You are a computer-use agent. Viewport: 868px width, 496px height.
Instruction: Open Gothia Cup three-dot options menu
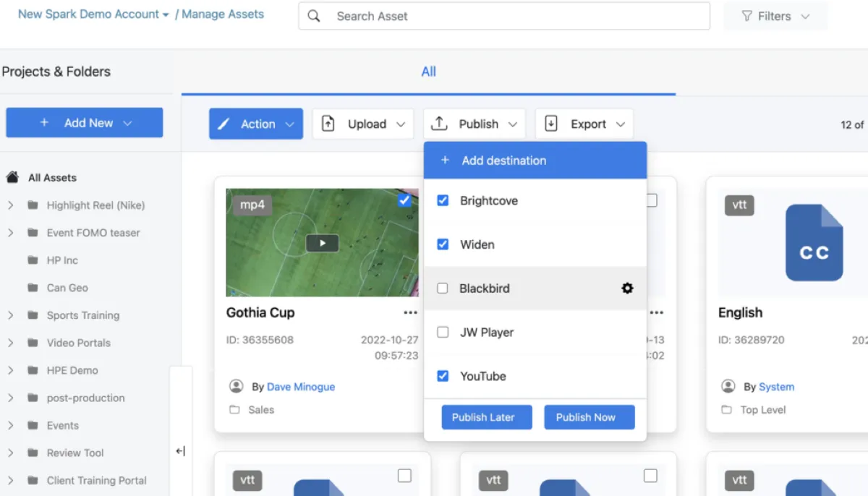411,313
